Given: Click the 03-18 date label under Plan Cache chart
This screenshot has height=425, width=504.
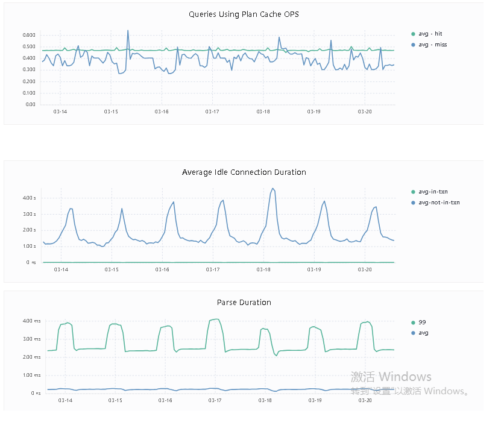Looking at the screenshot, I should click(263, 112).
